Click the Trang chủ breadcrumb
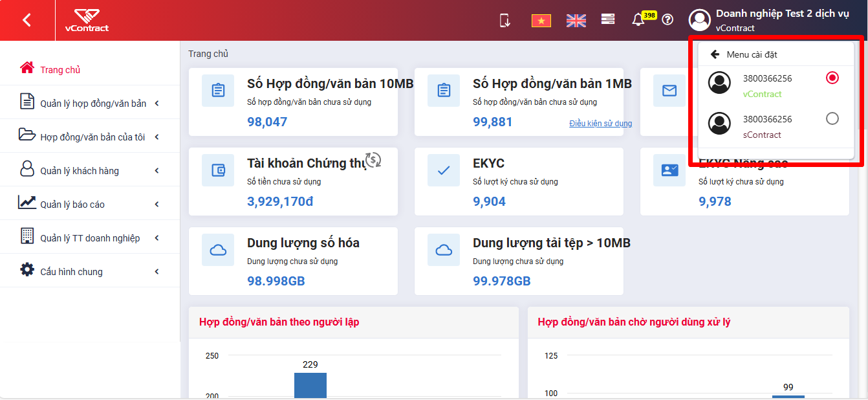Screen dimensions: 868x400 (x=208, y=54)
